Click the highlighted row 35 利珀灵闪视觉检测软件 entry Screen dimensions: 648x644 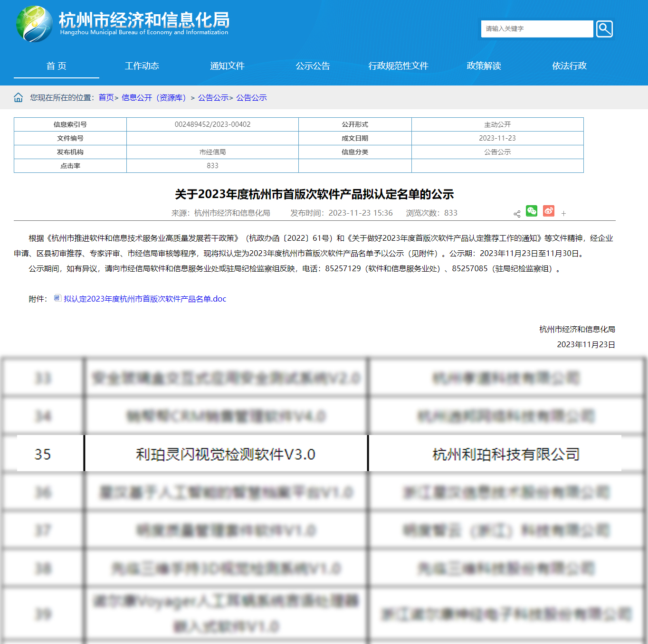click(226, 455)
